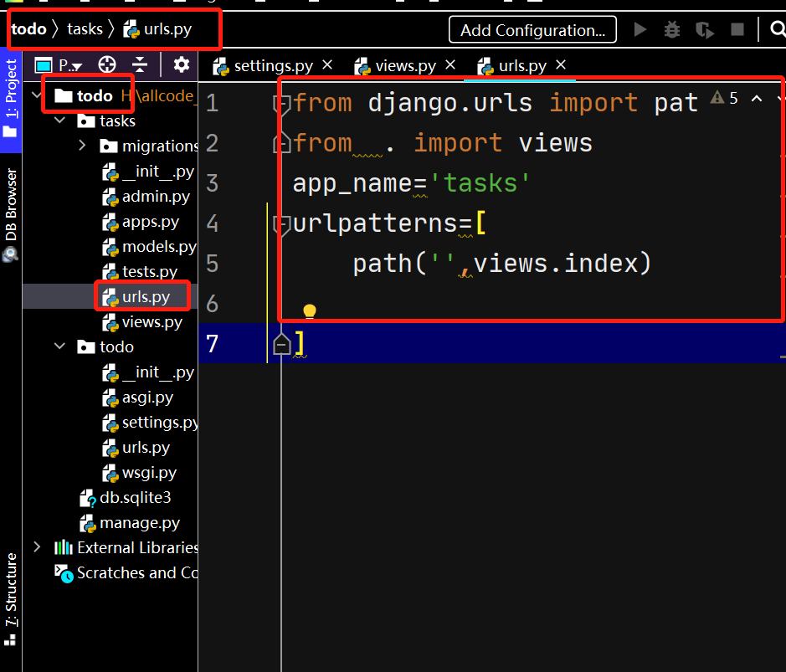Select wsgi.py in project tree
The image size is (786, 672).
pos(139,473)
